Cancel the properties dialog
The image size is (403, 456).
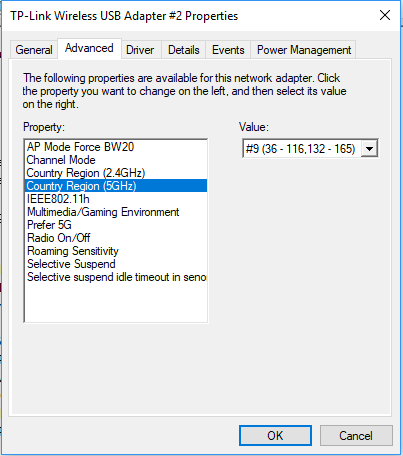[356, 436]
